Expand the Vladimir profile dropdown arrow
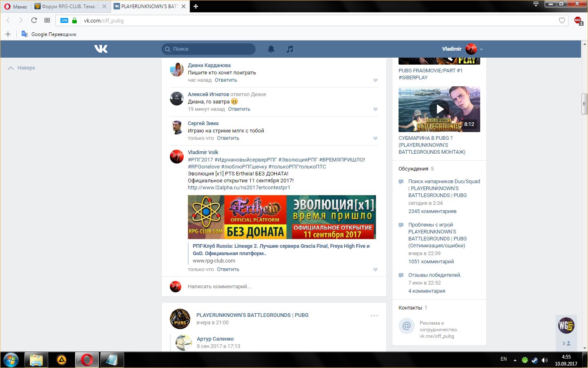This screenshot has width=588, height=368. point(481,49)
